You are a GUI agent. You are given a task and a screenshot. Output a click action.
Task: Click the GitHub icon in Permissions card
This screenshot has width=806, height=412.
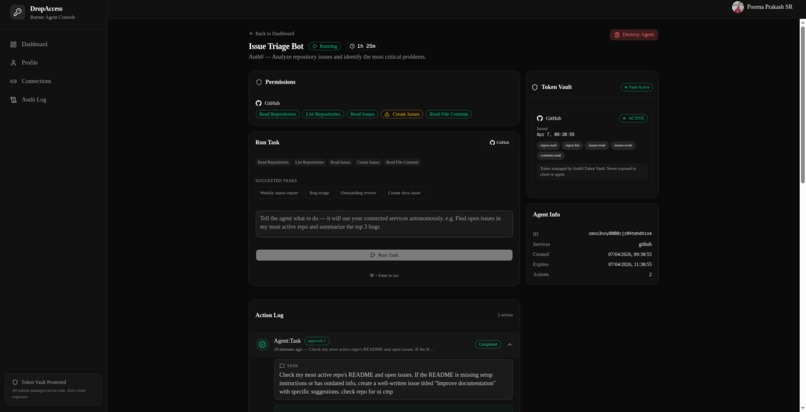pyautogui.click(x=259, y=103)
